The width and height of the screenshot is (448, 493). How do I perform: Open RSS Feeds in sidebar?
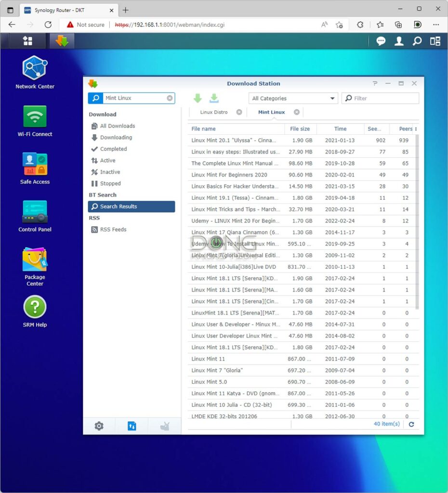point(113,230)
